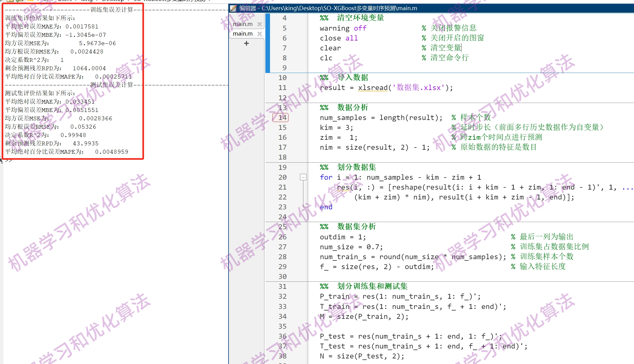Viewport: 634px width, 364px height.
Task: Click the back navigation arrow at top left
Action: pos(2,1)
